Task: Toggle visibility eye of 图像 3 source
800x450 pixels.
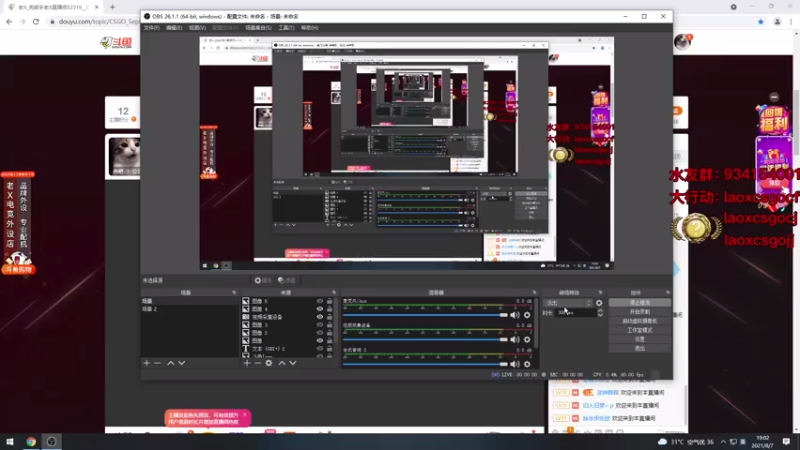Action: (x=320, y=324)
